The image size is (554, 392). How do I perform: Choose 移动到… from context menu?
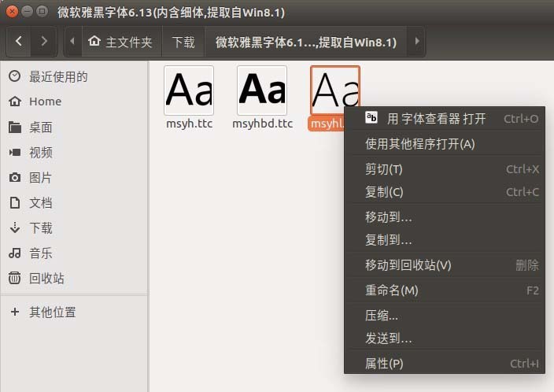[x=445, y=217]
